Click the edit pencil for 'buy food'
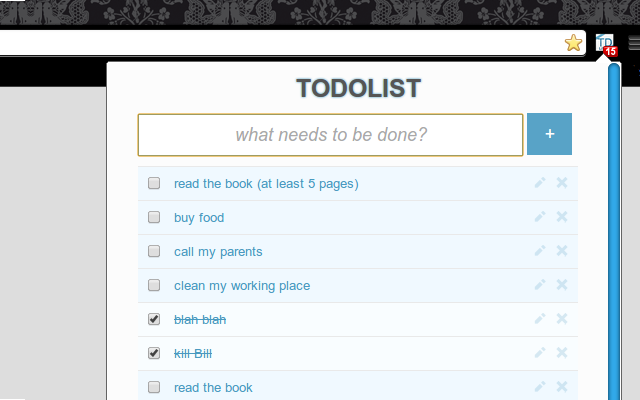 pos(540,217)
